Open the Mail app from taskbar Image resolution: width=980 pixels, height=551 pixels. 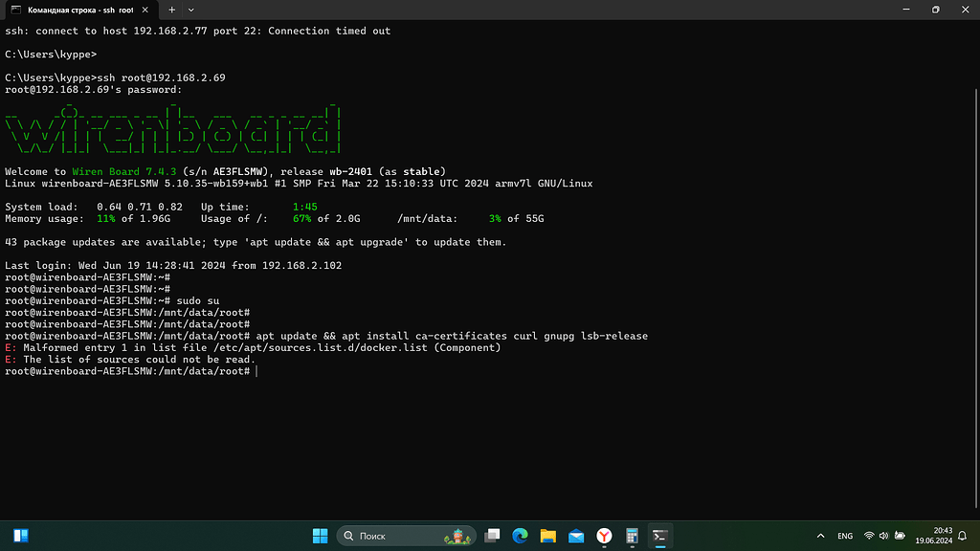(x=575, y=536)
